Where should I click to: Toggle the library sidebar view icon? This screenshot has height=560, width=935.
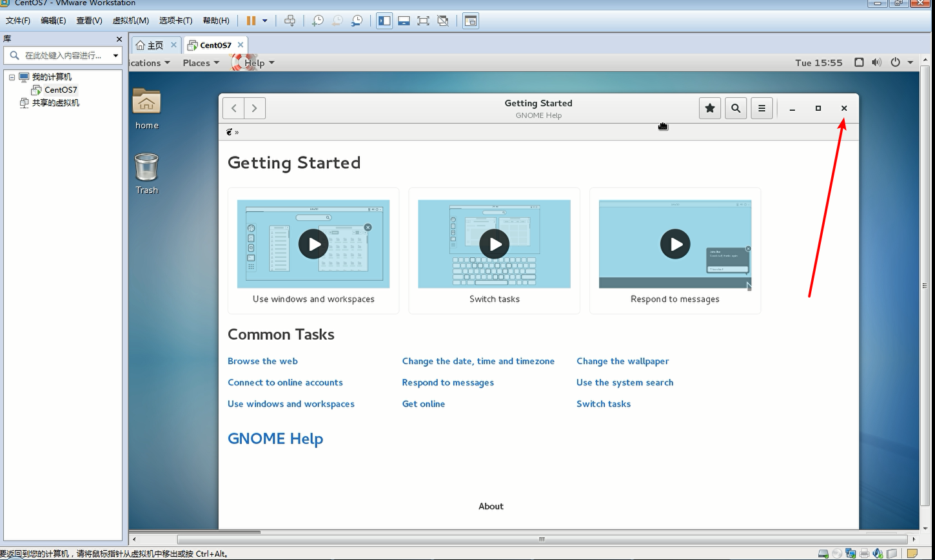coord(384,21)
